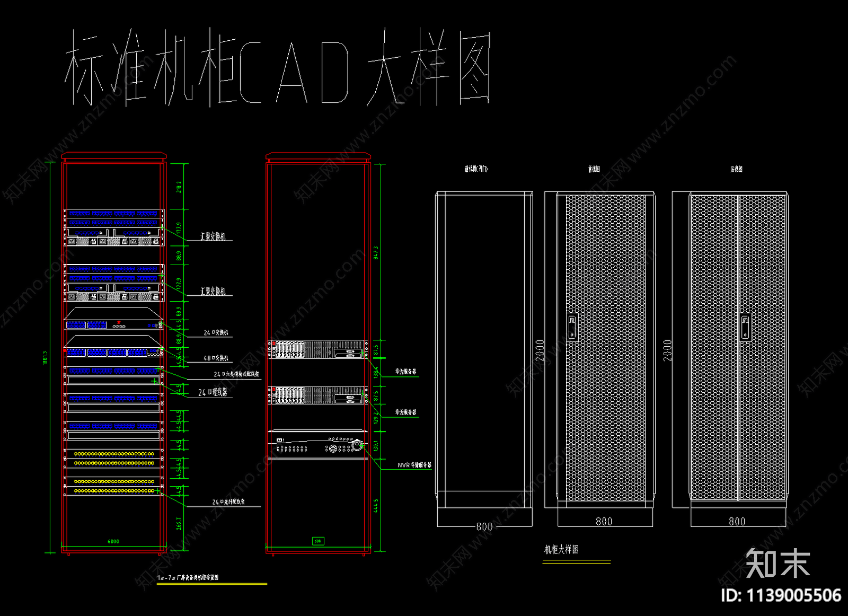This screenshot has height=616, width=848.
Task: Select the 218.2 dimension value
Action: click(x=179, y=187)
